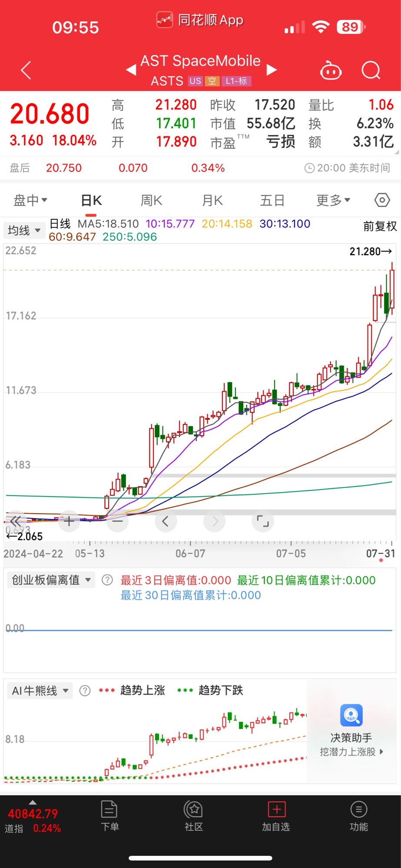Expand chart to fullscreen icon
The width and height of the screenshot is (401, 868).
(x=263, y=521)
